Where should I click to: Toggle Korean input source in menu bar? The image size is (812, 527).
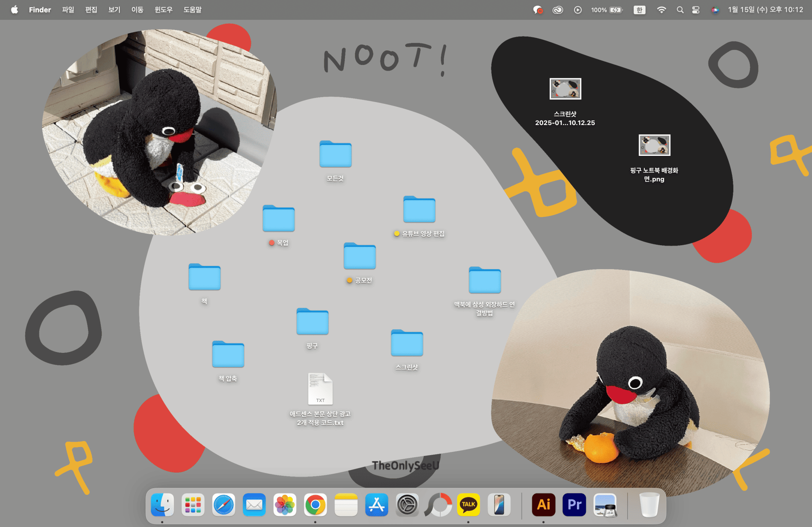click(x=639, y=10)
